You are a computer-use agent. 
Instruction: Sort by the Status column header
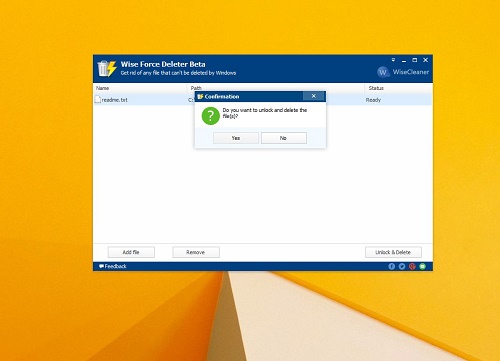(x=398, y=88)
